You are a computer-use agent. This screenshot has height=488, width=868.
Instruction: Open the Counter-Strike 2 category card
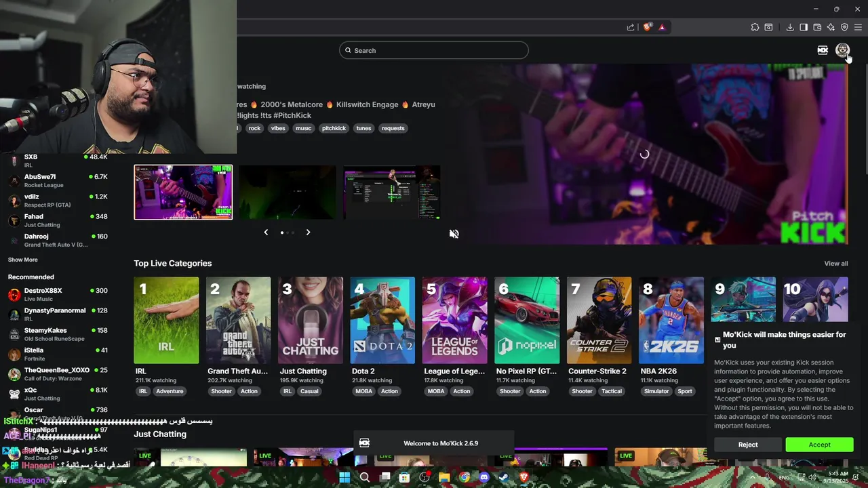tap(599, 321)
